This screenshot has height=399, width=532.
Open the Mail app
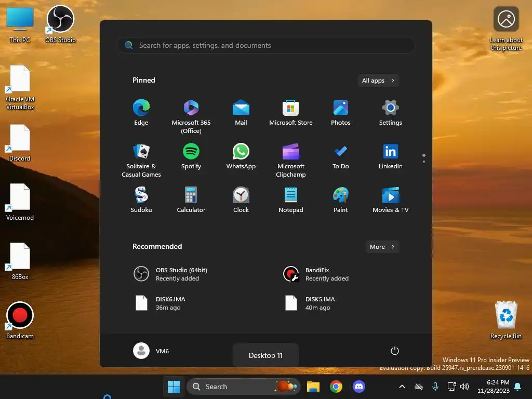click(x=241, y=113)
